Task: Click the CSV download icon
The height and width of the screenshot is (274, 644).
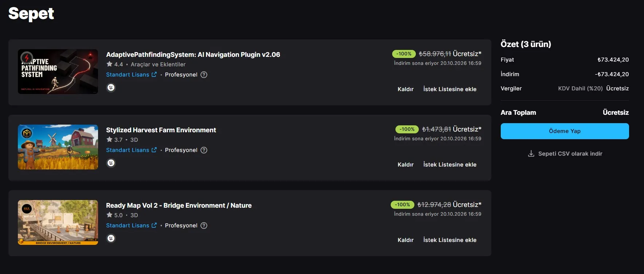Action: click(531, 153)
